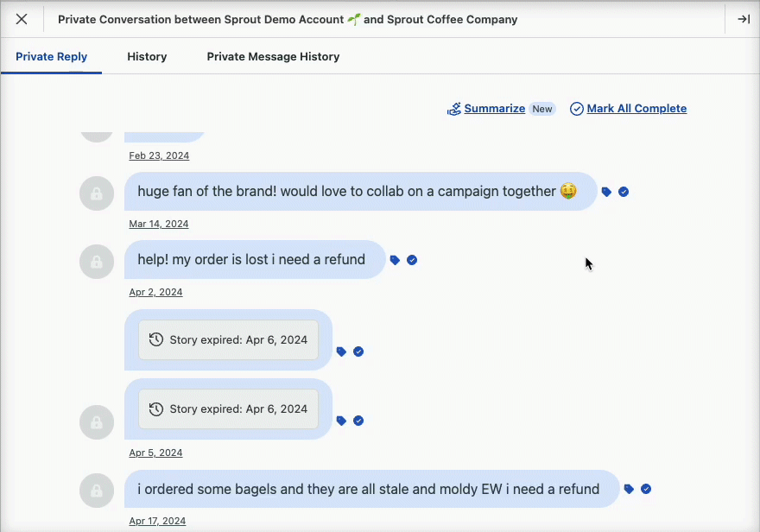Image resolution: width=760 pixels, height=532 pixels.
Task: Click the Summarize sparkle icon
Action: pyautogui.click(x=453, y=109)
